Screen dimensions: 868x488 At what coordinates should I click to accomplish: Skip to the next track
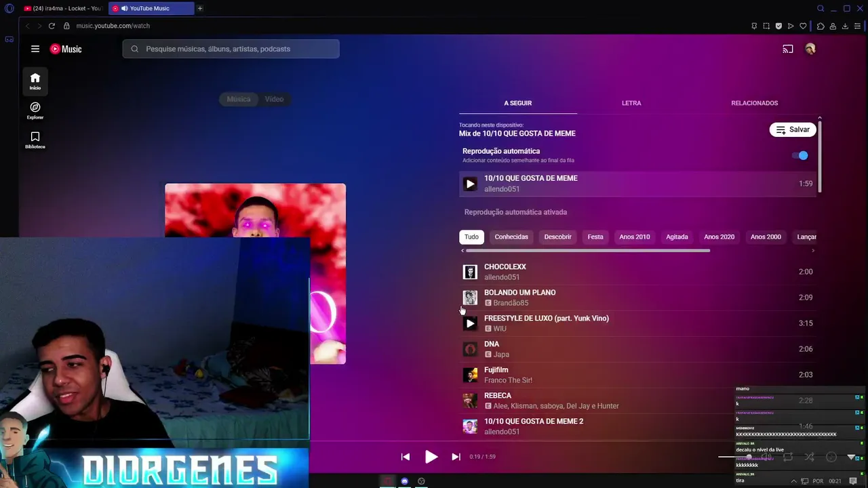point(456,457)
